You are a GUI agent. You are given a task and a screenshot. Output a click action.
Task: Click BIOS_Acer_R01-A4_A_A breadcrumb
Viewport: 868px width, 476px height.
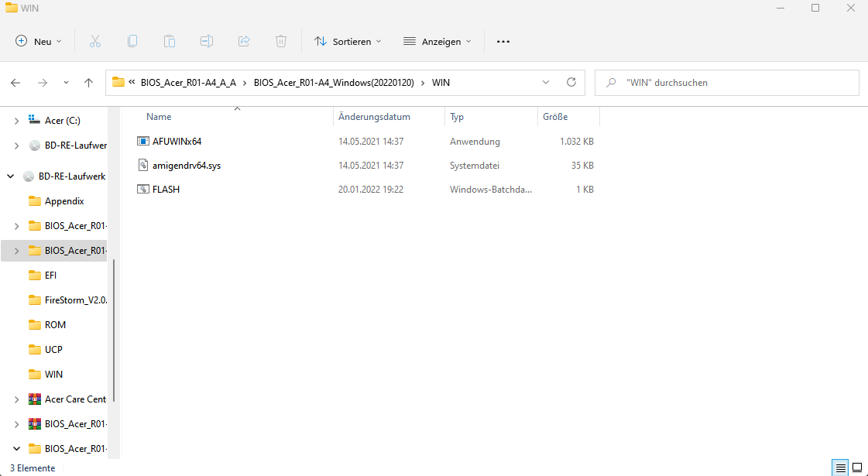(x=188, y=83)
